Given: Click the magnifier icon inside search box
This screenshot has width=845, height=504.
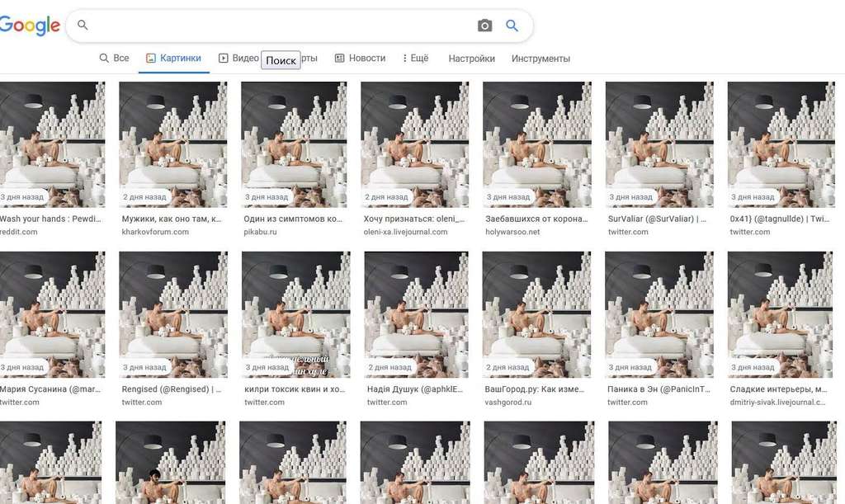Looking at the screenshot, I should [83, 26].
